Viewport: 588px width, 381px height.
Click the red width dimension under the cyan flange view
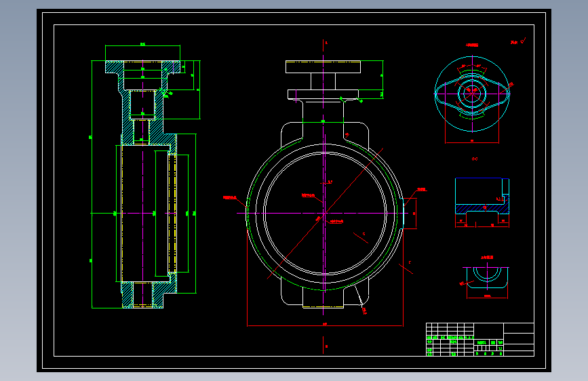(472, 142)
